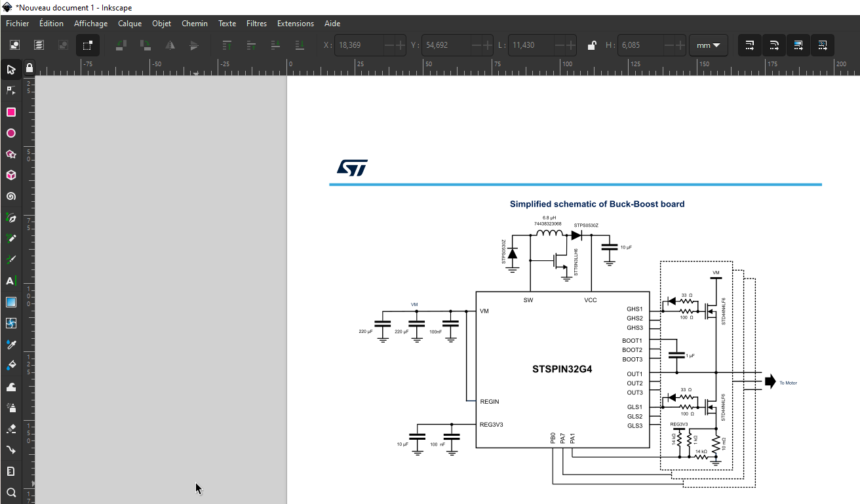This screenshot has height=504, width=860.
Task: Select the Ellipse circle tool
Action: (11, 133)
